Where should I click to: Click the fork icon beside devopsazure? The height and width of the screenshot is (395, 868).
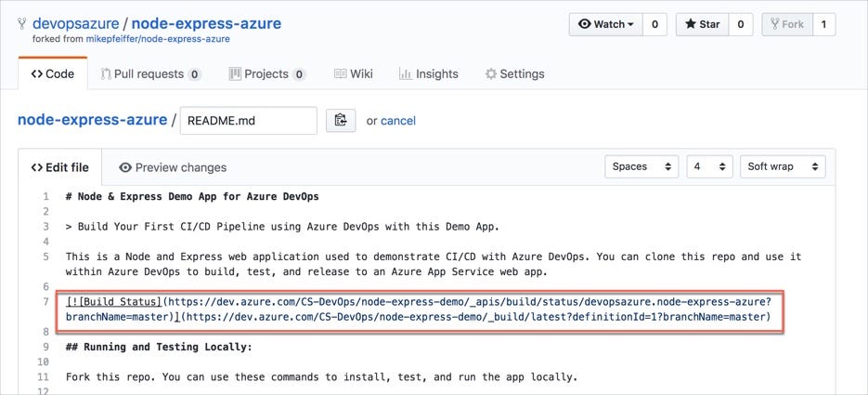click(22, 24)
